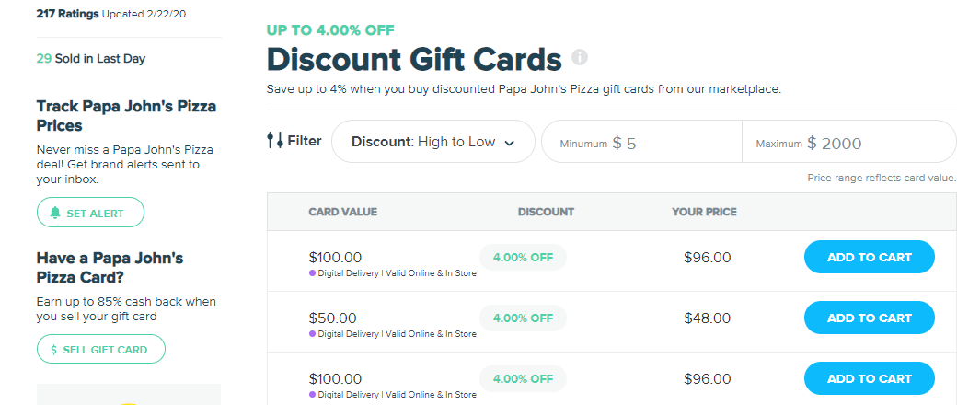Click the chevron arrow in sort dropdown
980x405 pixels.
509,143
